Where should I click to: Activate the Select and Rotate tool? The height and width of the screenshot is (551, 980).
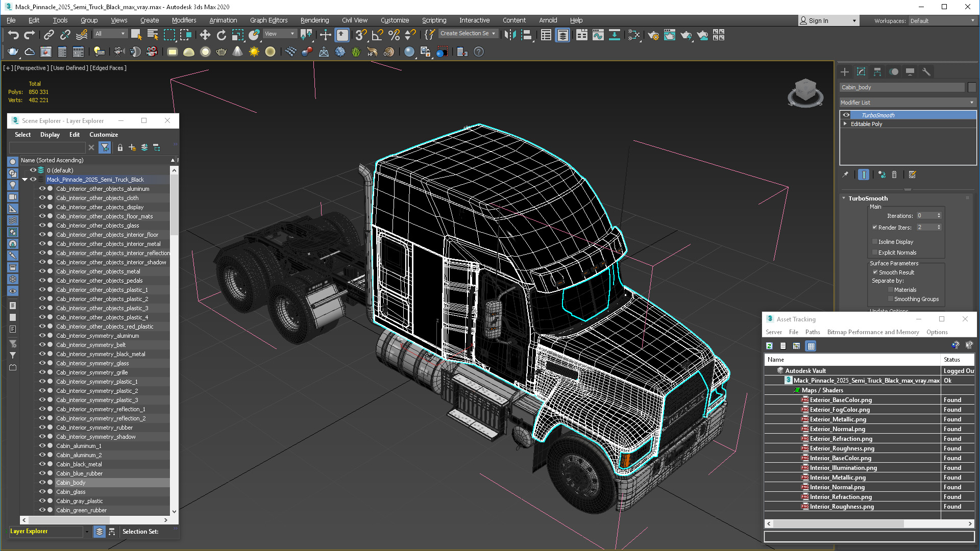click(x=221, y=35)
